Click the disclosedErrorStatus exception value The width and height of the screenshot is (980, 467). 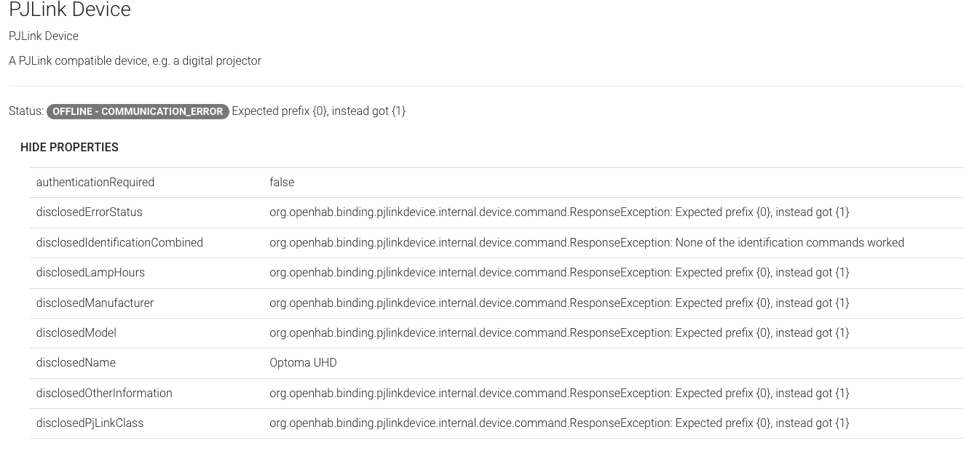coord(559,212)
